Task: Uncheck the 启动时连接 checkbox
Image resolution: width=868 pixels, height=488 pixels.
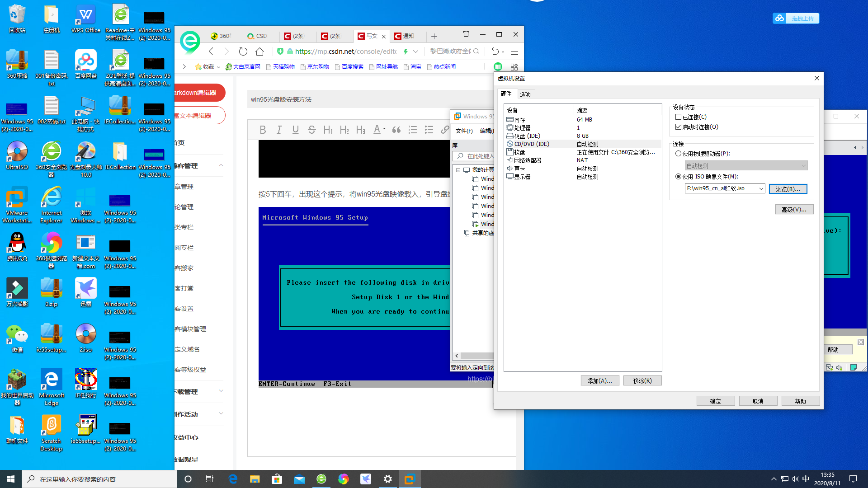Action: [678, 127]
